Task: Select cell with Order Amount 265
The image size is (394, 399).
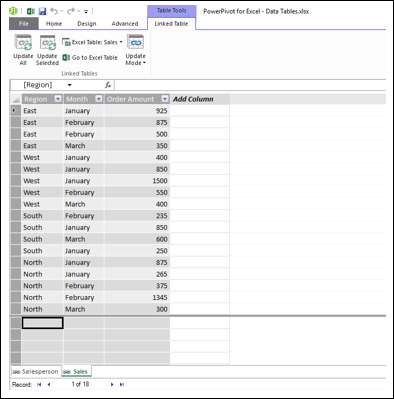Action: 137,274
